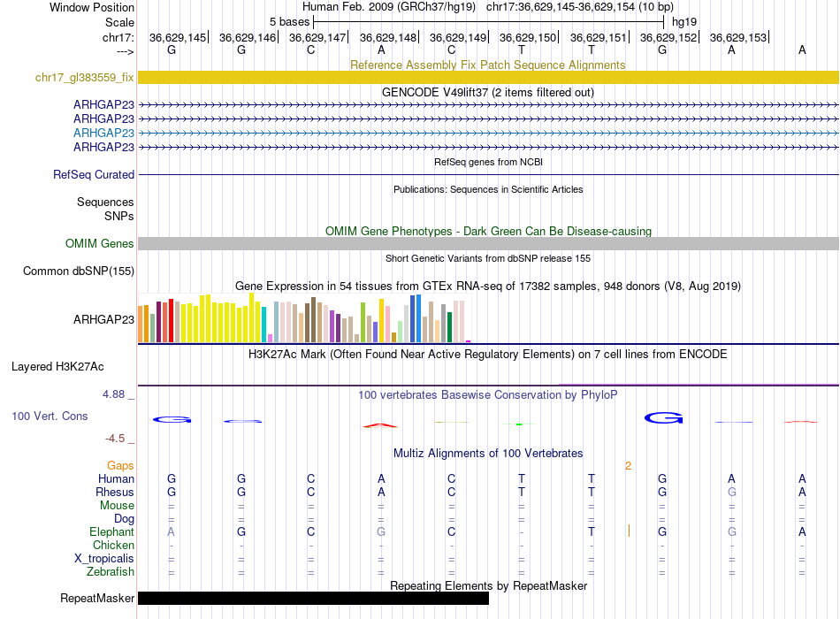Open Short Genetic Variants from dbSNP title
Viewport: 840px width, 619px height.
coord(488,258)
